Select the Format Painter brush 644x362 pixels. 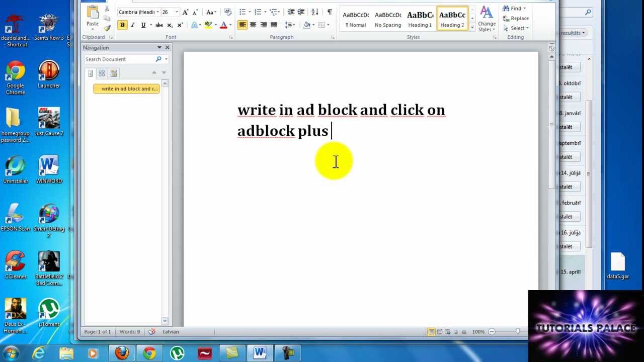[107, 28]
